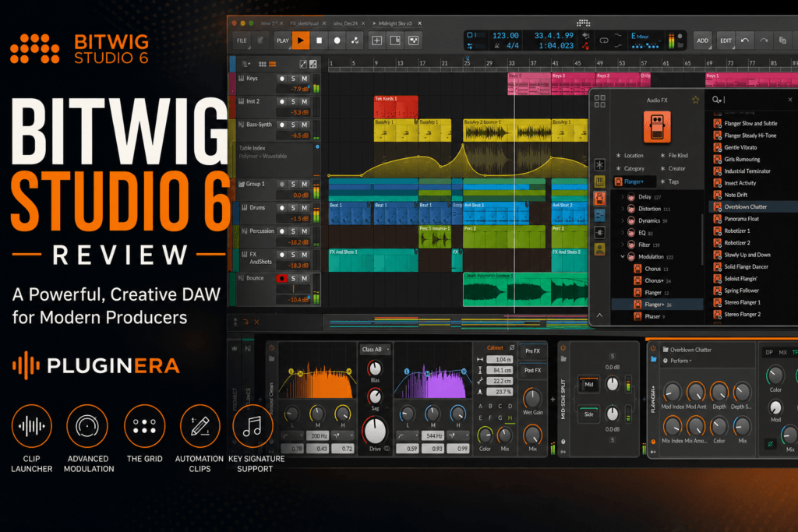Click the Wet Gain knob
The image size is (798, 532).
point(532,398)
